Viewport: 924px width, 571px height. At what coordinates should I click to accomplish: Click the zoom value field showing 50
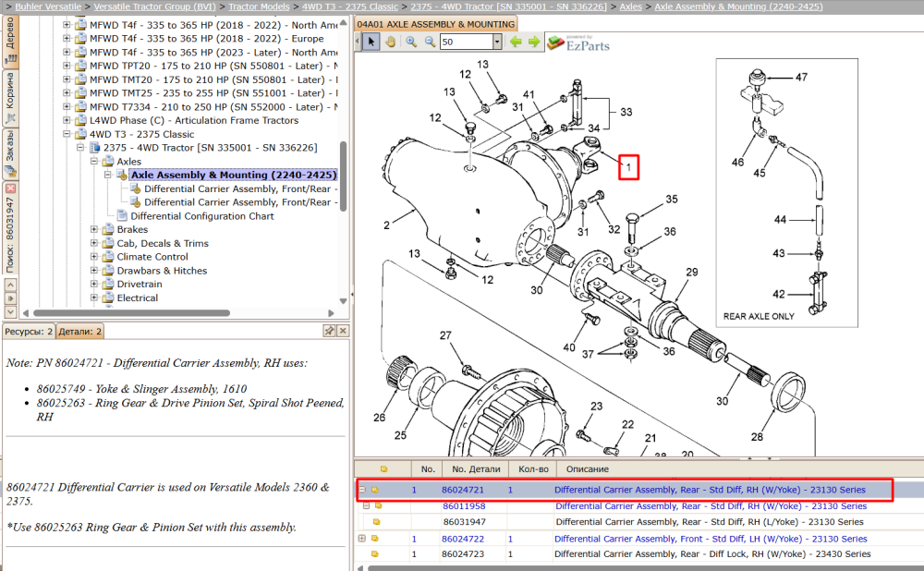[x=466, y=42]
